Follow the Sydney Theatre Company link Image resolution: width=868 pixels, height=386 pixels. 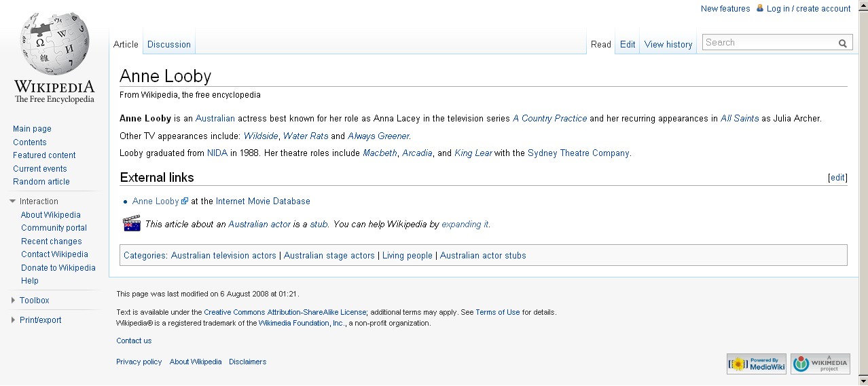578,153
